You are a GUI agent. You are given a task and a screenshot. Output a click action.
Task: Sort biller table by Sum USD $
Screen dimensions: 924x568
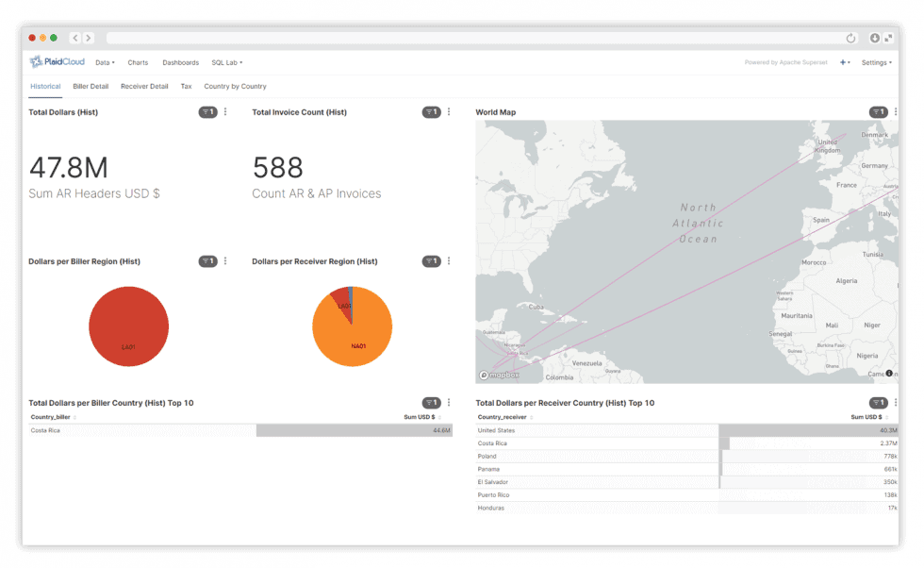(422, 417)
